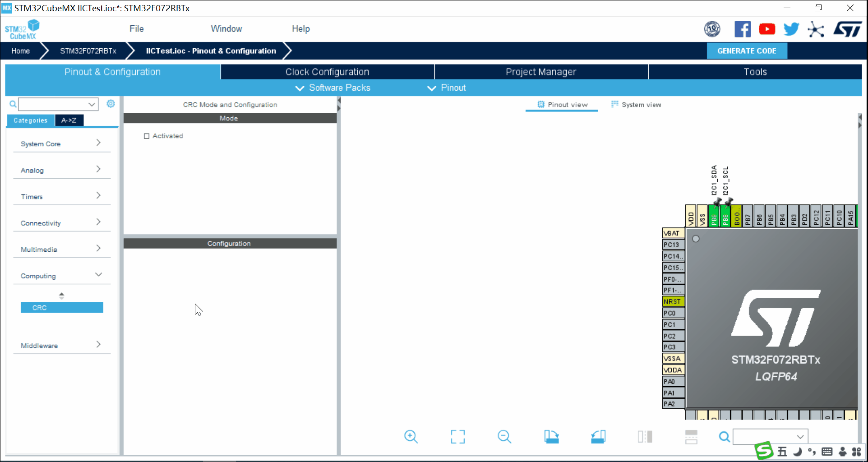Select the Pinout & Configuration tab

pyautogui.click(x=113, y=72)
